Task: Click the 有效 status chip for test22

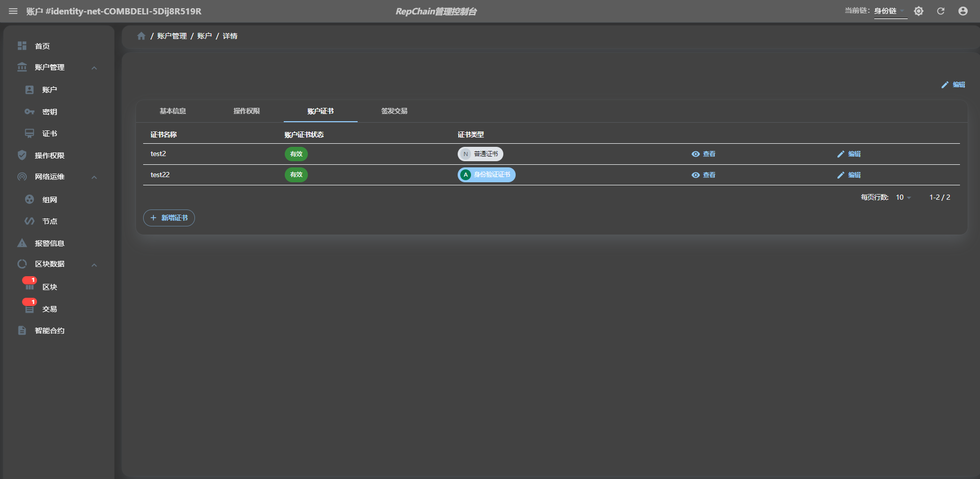Action: [296, 175]
